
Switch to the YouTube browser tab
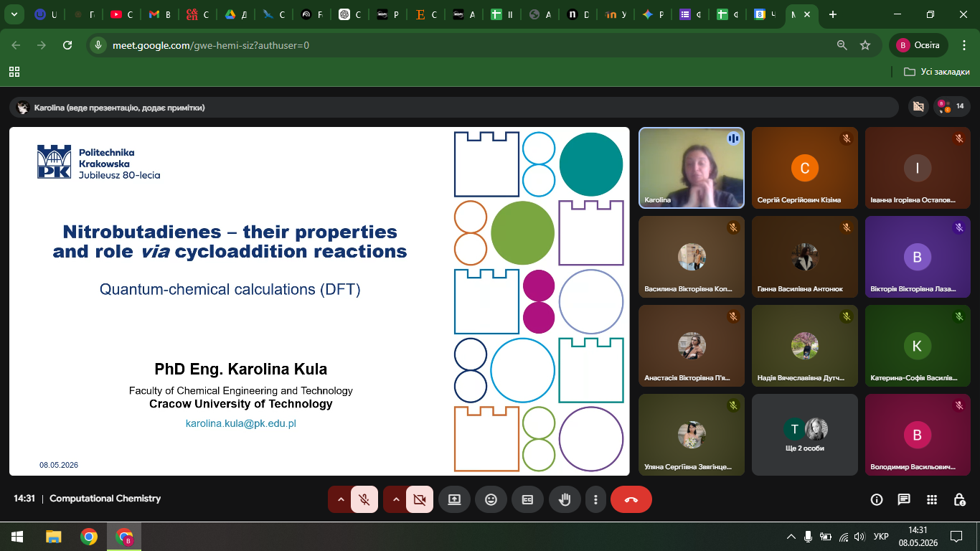click(x=122, y=14)
